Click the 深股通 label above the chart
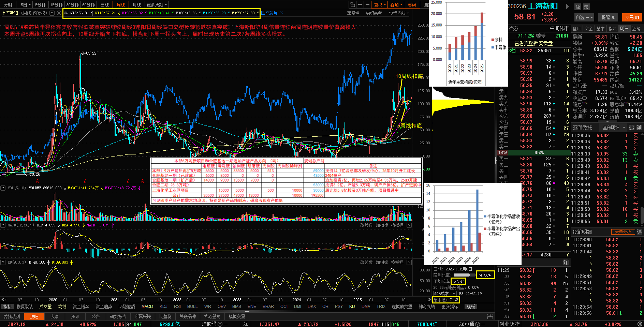The image size is (644, 327). pos(353,13)
